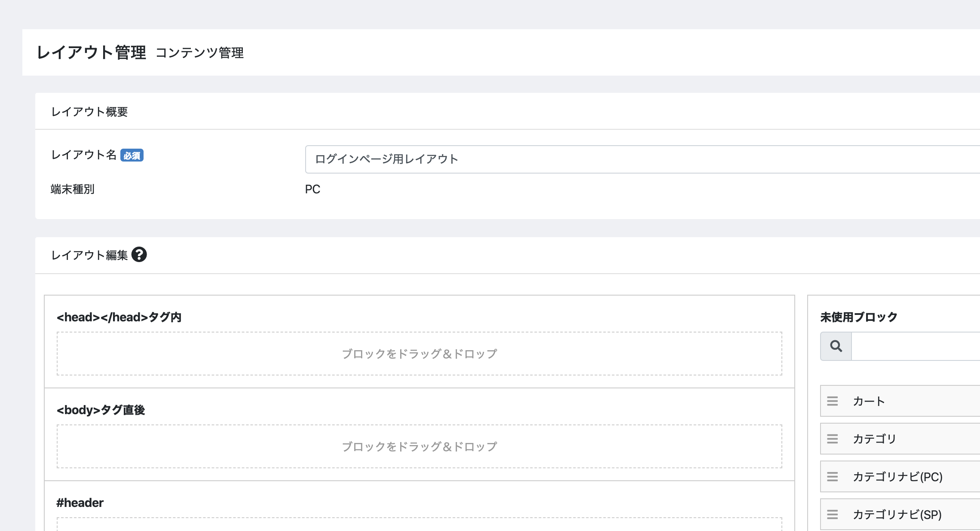
Task: Click the カート block label
Action: 869,401
